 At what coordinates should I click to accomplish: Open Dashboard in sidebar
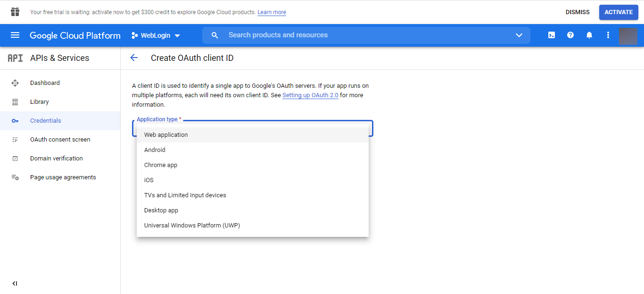pos(60,83)
